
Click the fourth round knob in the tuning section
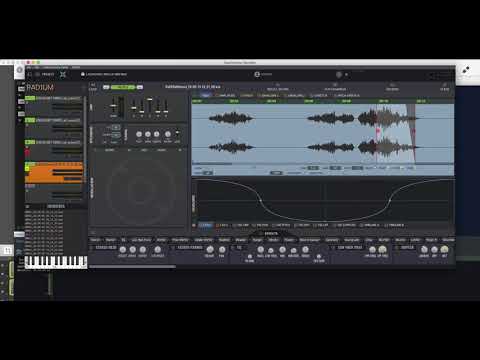168,134
